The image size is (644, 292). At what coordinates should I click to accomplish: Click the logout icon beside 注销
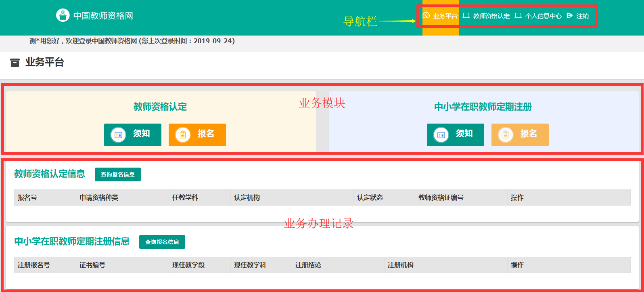pos(570,16)
